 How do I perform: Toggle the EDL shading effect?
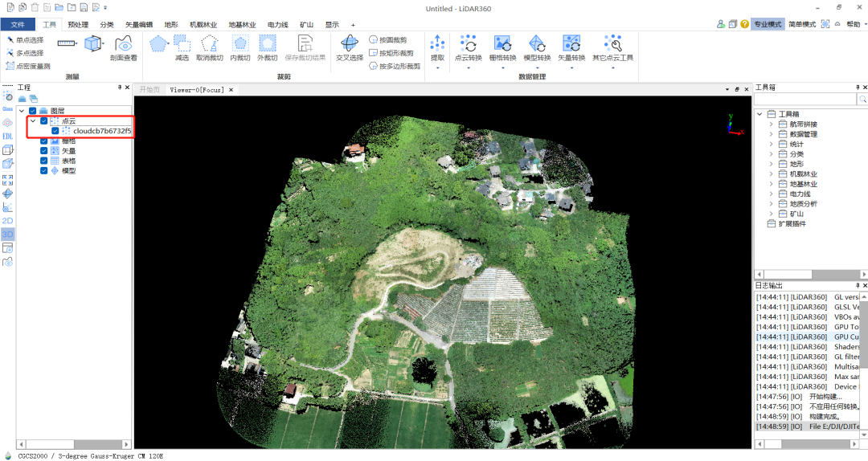[x=8, y=136]
